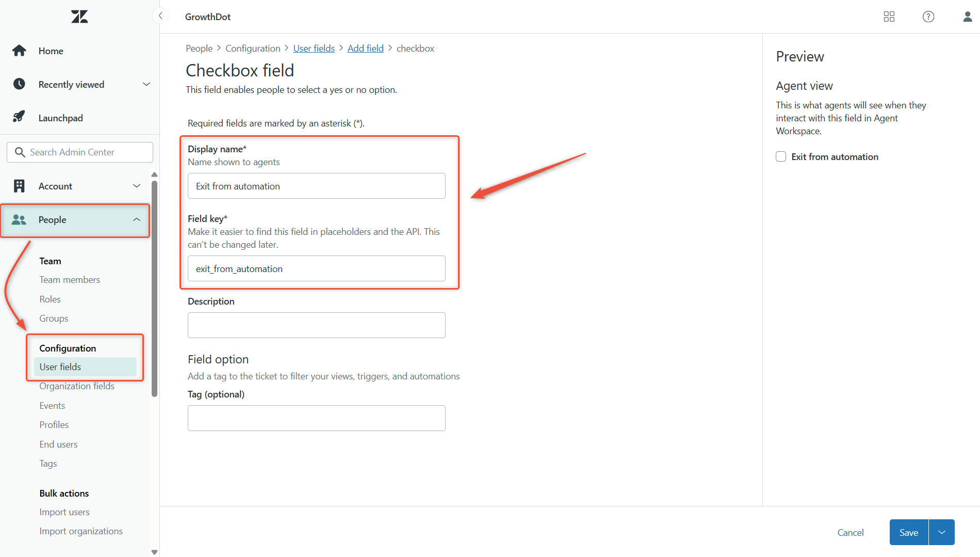This screenshot has height=557, width=980.
Task: Click inside the Tag optional input field
Action: click(316, 418)
